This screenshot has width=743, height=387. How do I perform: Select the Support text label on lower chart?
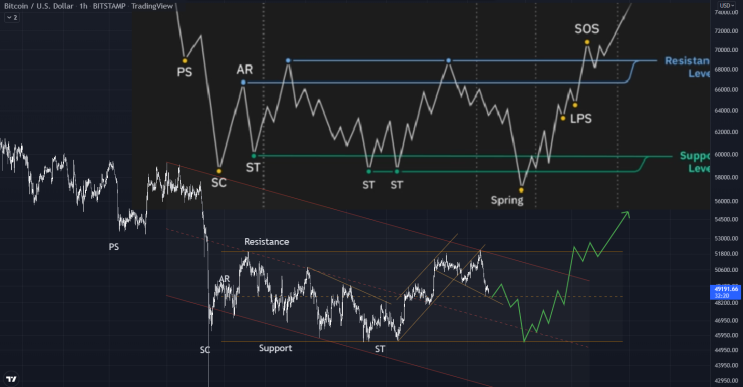275,348
